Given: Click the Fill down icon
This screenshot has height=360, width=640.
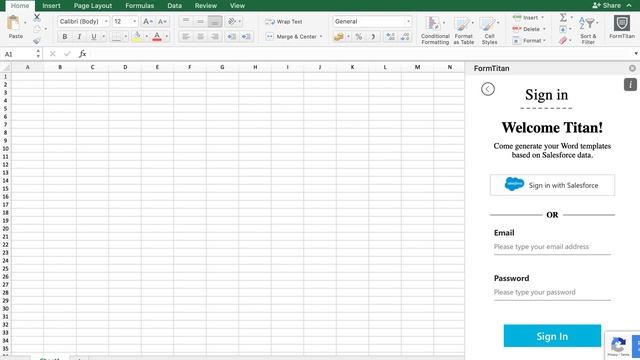Looking at the screenshot, I should (563, 29).
